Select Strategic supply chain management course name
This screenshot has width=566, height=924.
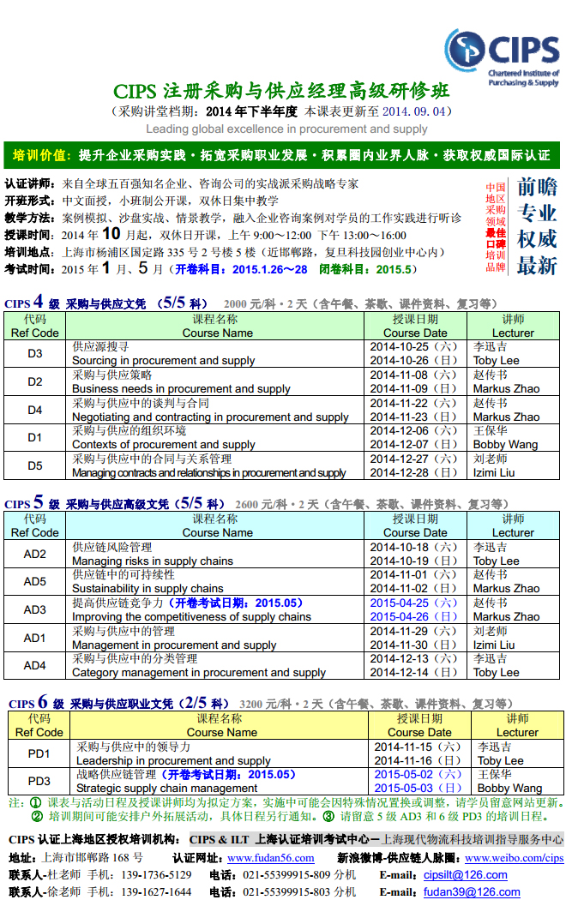click(x=167, y=788)
